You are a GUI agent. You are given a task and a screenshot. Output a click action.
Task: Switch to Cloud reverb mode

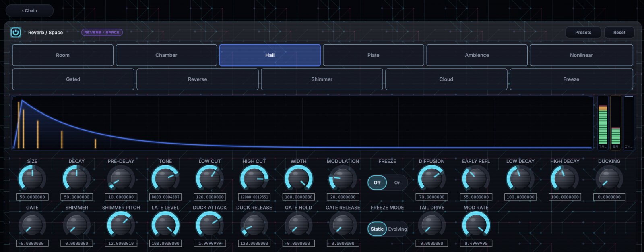coord(446,79)
